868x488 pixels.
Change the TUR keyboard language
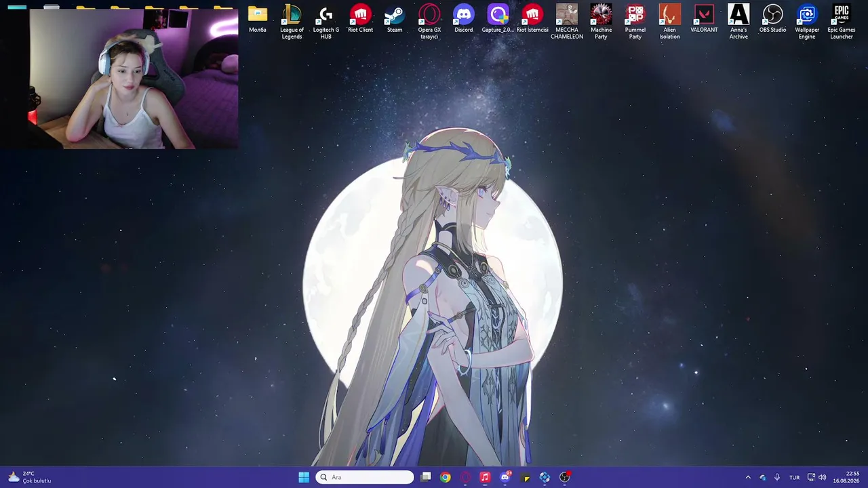point(794,477)
